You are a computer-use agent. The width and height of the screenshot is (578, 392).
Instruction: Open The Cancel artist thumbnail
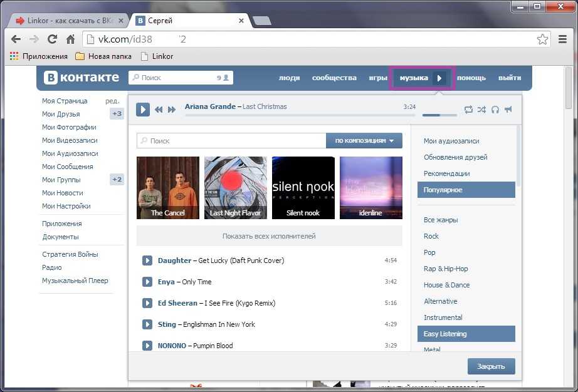(168, 188)
